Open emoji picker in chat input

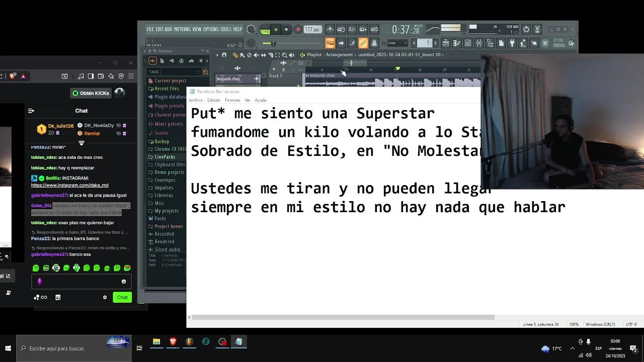tap(124, 282)
